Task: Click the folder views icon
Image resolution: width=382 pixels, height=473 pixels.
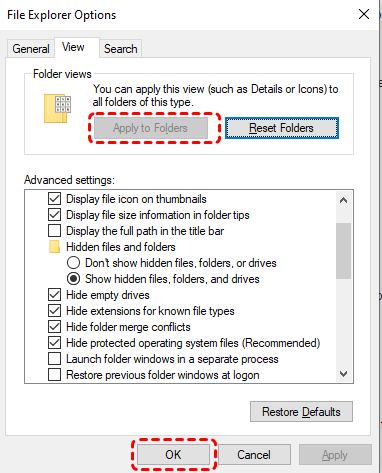Action: [57, 108]
